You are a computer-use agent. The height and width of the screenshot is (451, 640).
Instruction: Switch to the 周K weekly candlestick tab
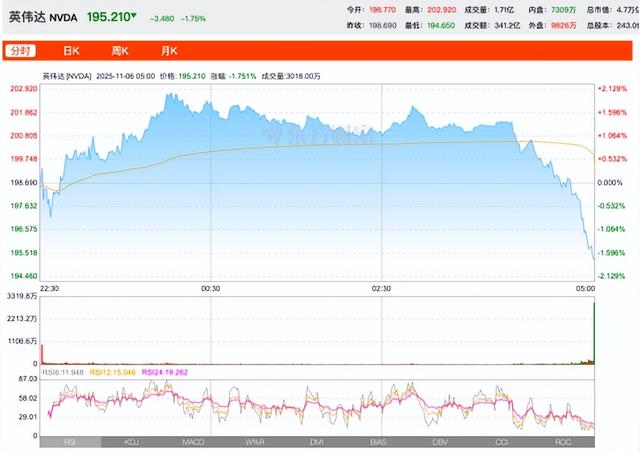[120, 51]
